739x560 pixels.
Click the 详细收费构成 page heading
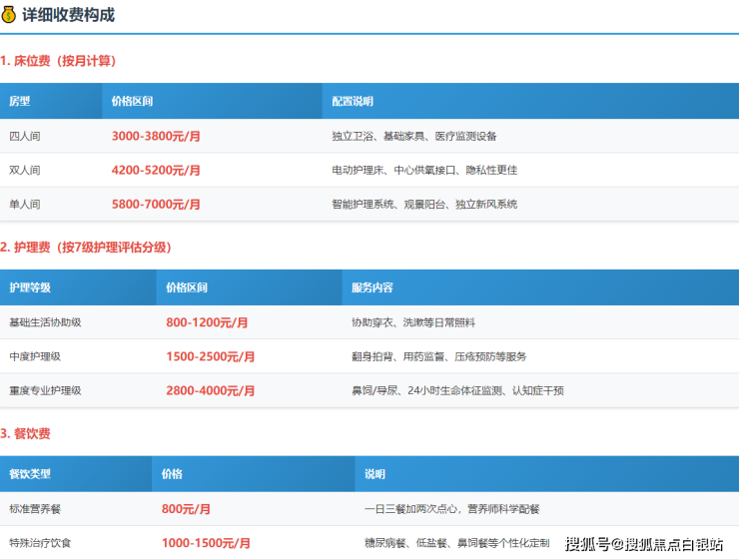[x=68, y=15]
